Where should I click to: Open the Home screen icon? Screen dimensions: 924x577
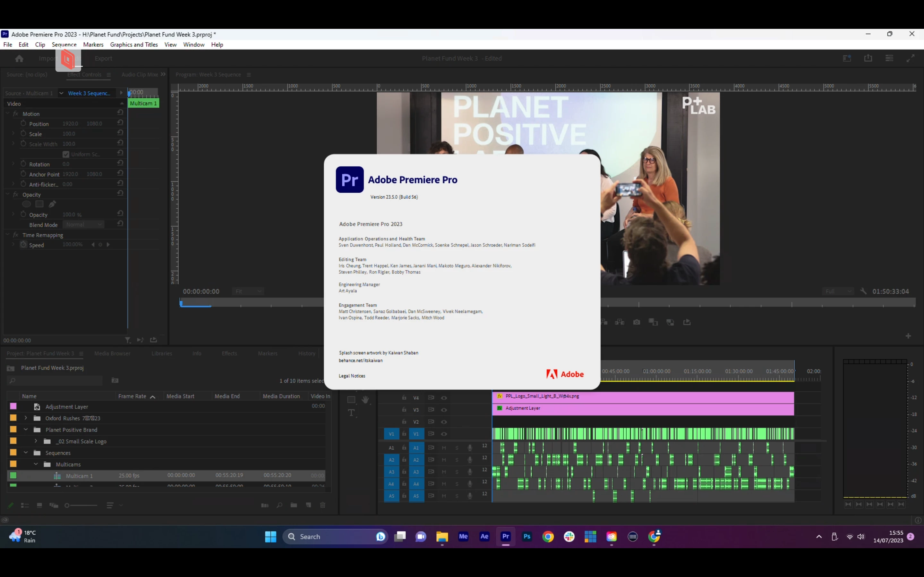tap(19, 58)
